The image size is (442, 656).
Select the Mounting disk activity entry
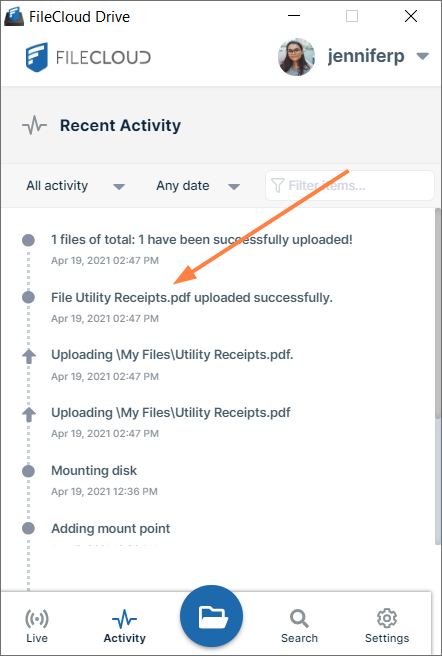pyautogui.click(x=94, y=479)
